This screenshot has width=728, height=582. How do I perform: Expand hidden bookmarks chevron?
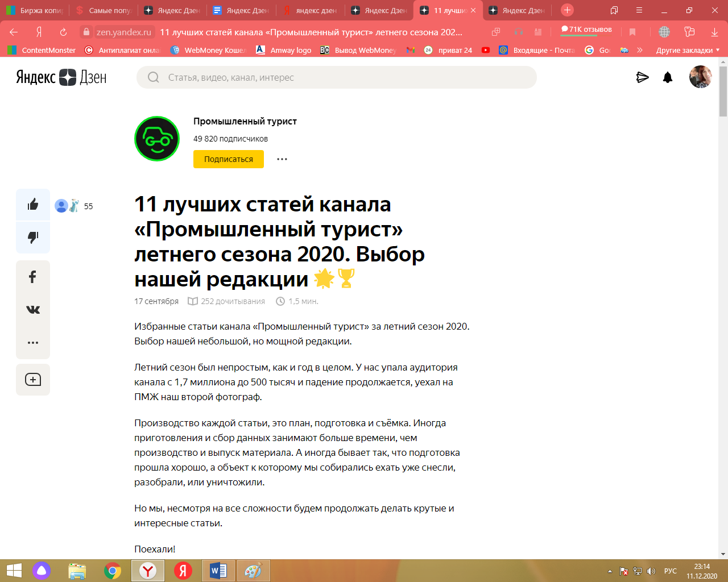[x=640, y=50]
